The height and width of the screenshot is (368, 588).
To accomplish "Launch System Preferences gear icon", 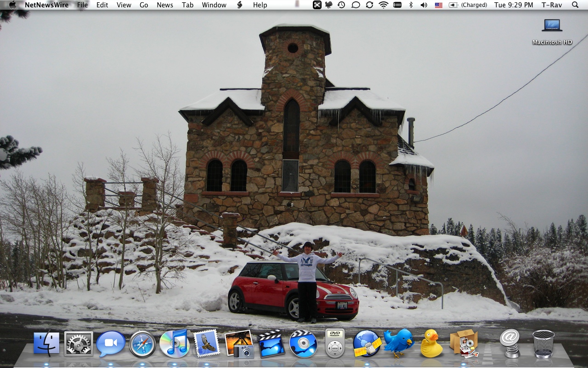I will point(79,344).
